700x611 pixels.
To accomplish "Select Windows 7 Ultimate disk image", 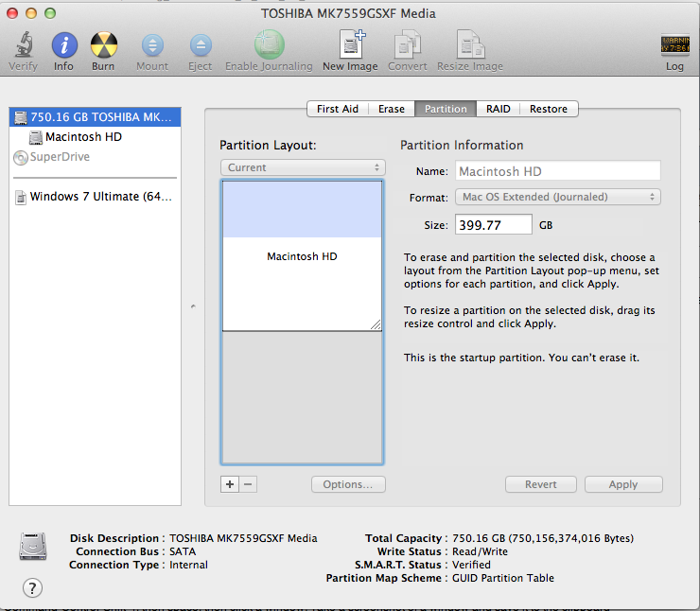I will pos(96,197).
